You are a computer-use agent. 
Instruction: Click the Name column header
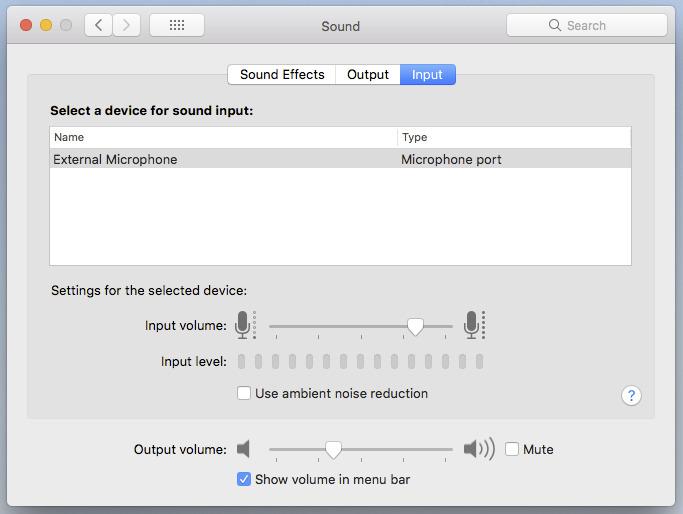pyautogui.click(x=223, y=137)
